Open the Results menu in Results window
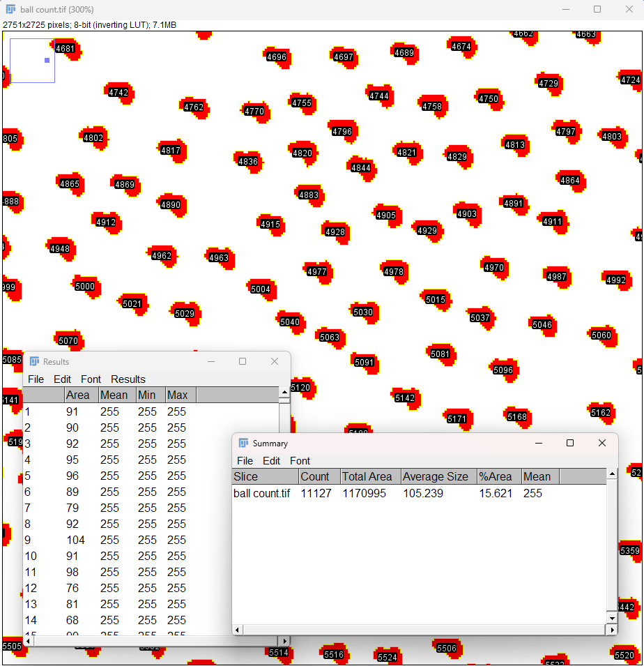Viewport: 644px width, 666px height. 128,379
